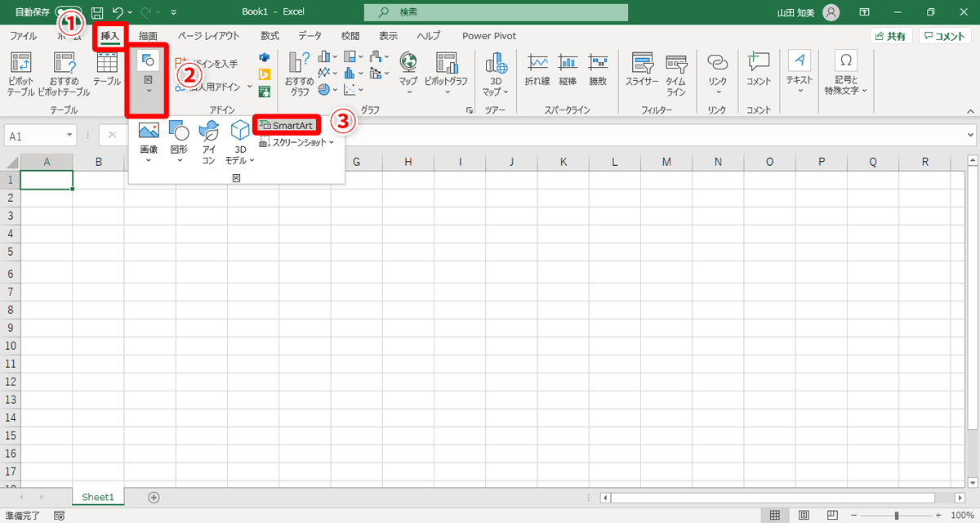
Task: Switch to Formulas (数式) tab
Action: 269,36
